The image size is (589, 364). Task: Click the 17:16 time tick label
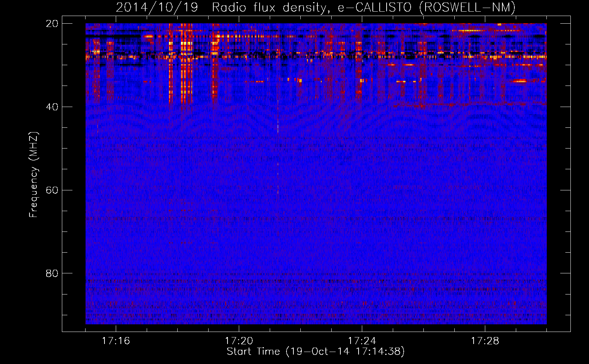point(116,341)
